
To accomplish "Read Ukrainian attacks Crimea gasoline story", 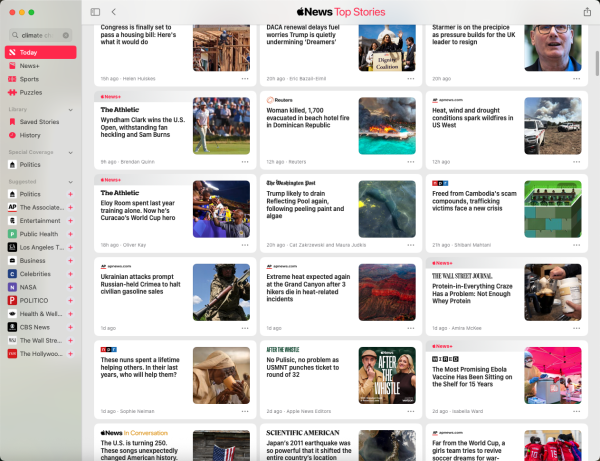I will click(140, 284).
